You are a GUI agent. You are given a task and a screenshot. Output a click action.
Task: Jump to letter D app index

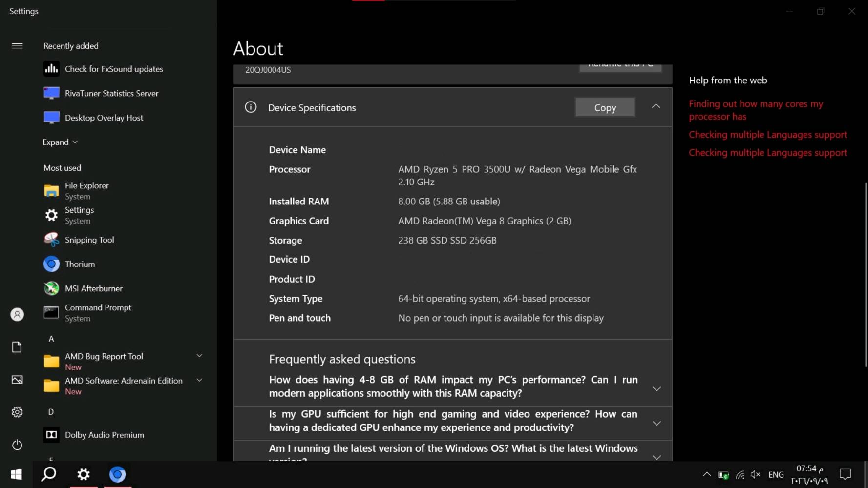coord(51,412)
